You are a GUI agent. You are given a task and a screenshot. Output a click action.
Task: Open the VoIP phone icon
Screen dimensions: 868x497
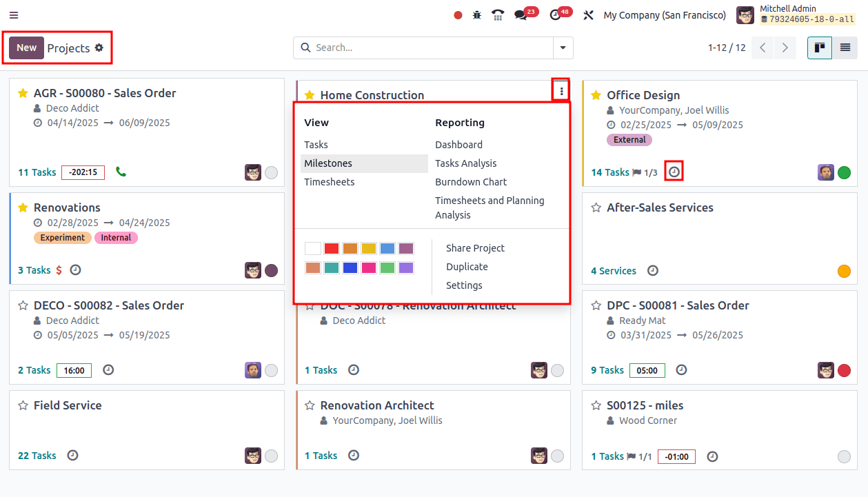pos(498,15)
